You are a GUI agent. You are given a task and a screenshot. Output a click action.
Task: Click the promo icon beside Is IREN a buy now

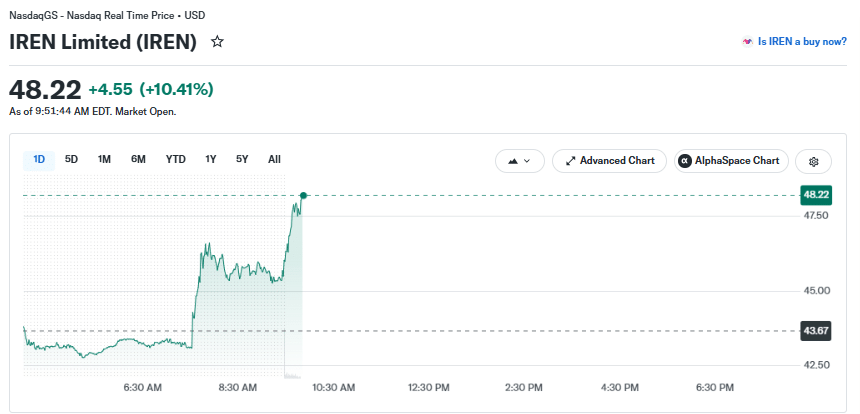point(747,42)
